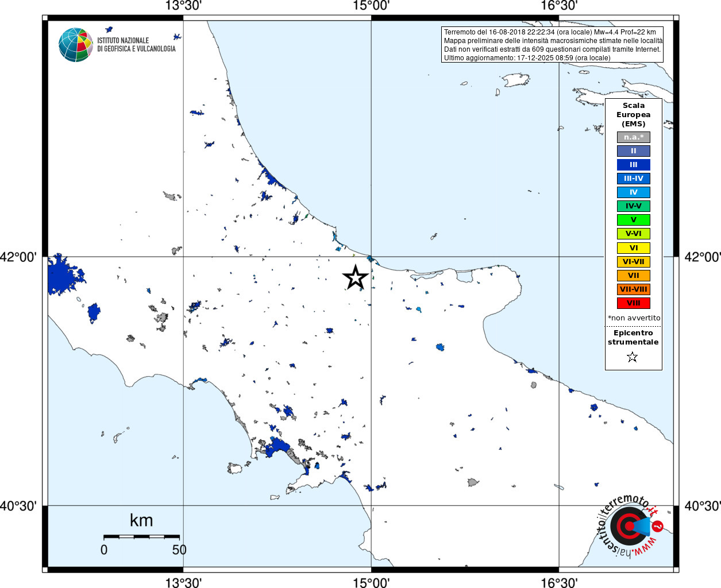Screen dimensions: 721x588
Task: Select the VIII red legend swatch
Action: coord(634,303)
